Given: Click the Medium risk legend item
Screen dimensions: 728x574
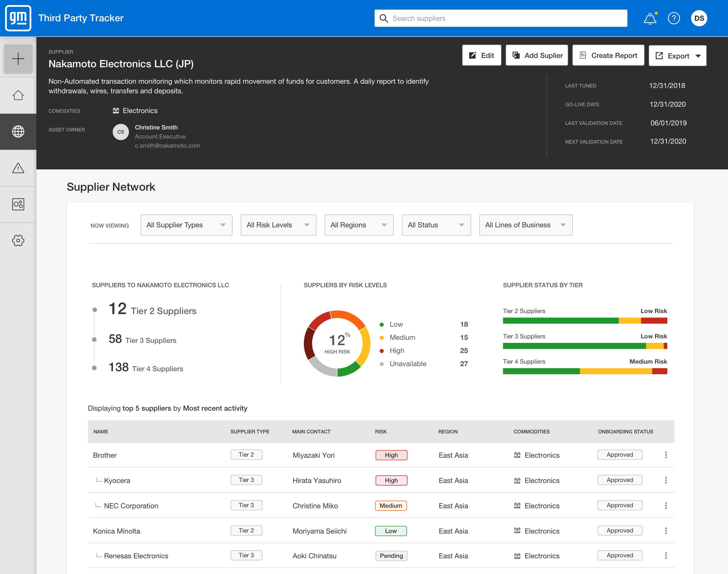Looking at the screenshot, I should click(x=424, y=337).
